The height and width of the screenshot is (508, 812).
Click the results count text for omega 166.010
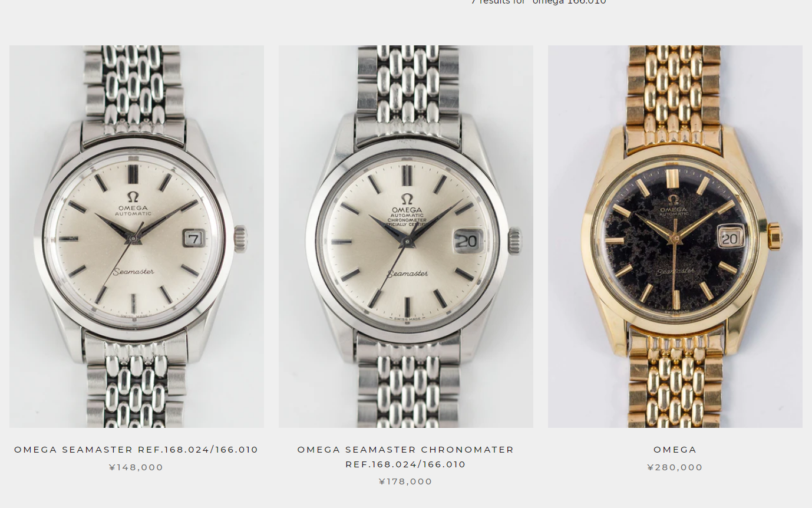pos(539,2)
